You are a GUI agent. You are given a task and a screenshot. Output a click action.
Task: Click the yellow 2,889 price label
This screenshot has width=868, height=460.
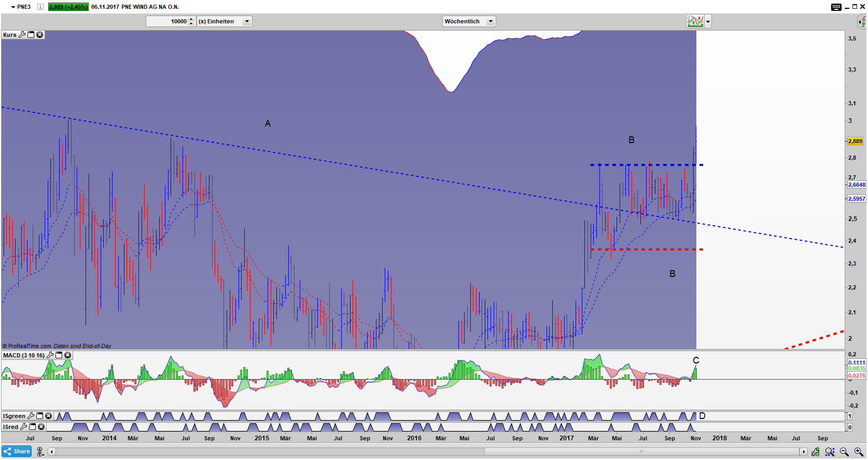coord(855,141)
